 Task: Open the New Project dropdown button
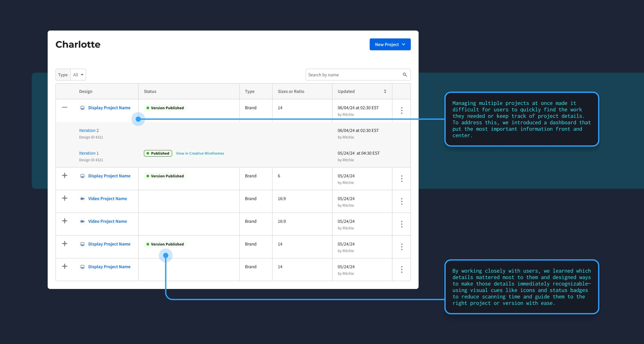[x=390, y=44]
